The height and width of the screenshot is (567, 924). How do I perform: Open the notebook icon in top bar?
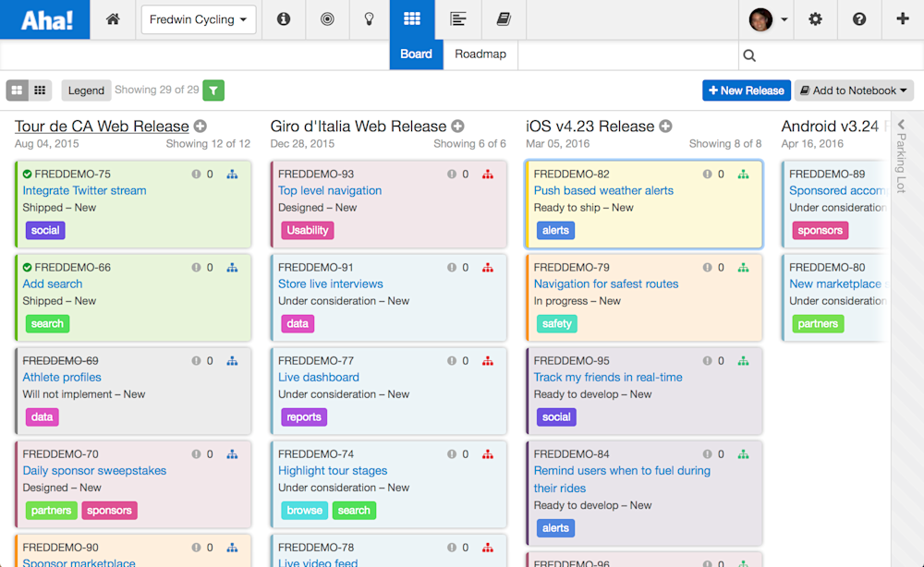click(x=504, y=19)
